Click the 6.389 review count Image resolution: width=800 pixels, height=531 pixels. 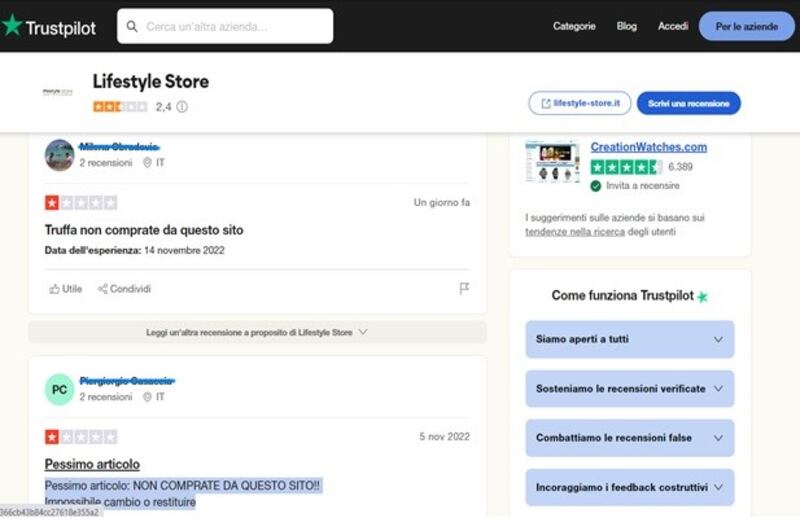(x=680, y=167)
